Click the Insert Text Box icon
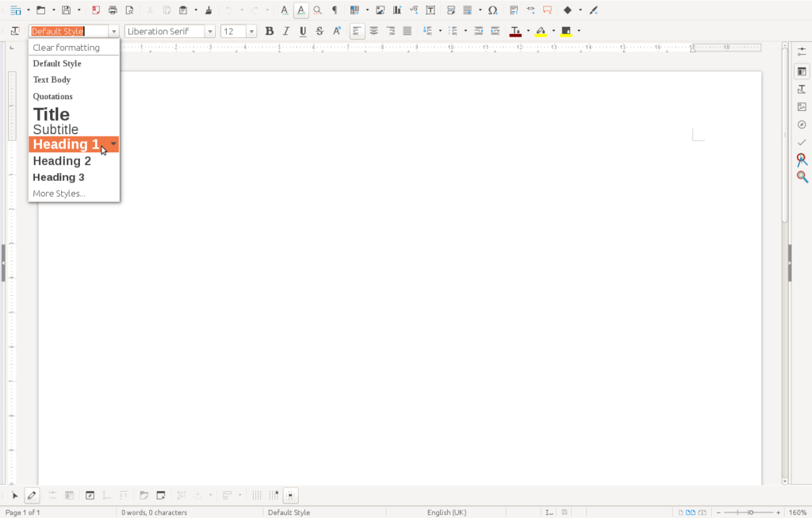The height and width of the screenshot is (518, 812). click(430, 10)
